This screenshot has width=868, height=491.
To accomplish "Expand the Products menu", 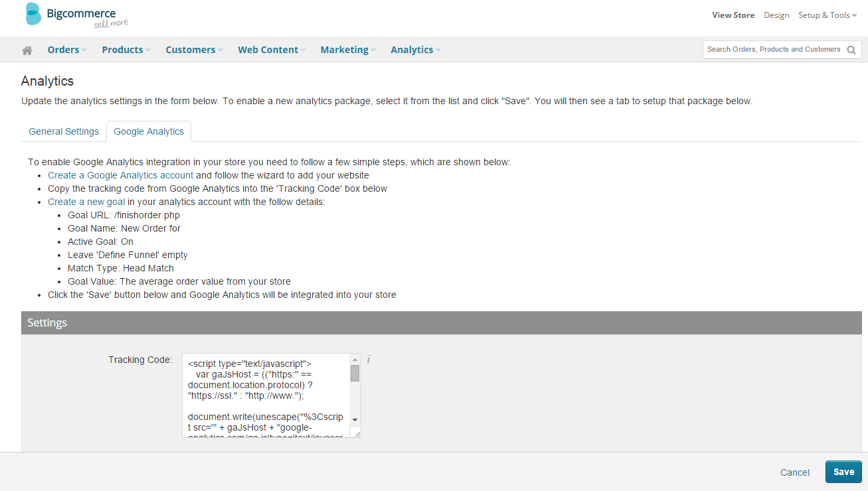I will click(x=126, y=50).
